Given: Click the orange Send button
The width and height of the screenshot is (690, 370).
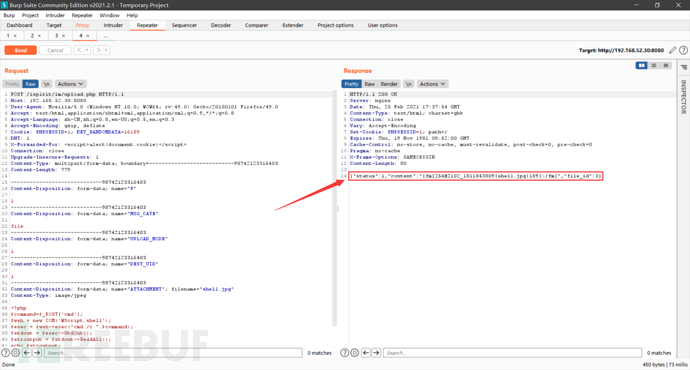Looking at the screenshot, I should point(21,50).
